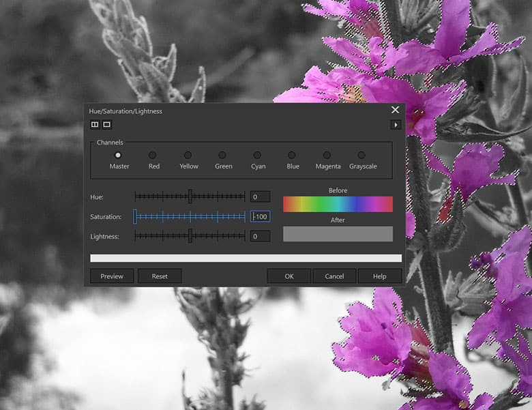Select the Master channel radio button
The image size is (532, 410).
(x=118, y=156)
